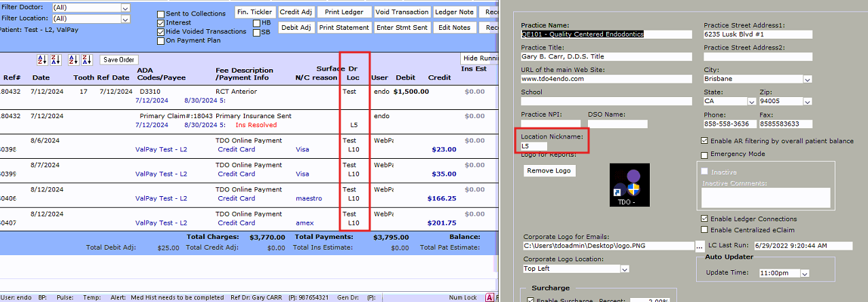This screenshot has height=302, width=868.
Task: Enable the Sent to Collections checkbox
Action: 160,14
